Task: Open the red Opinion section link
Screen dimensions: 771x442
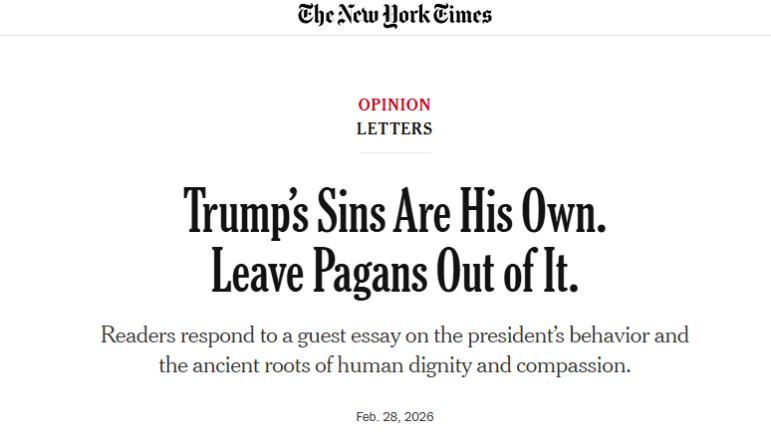Action: point(394,105)
